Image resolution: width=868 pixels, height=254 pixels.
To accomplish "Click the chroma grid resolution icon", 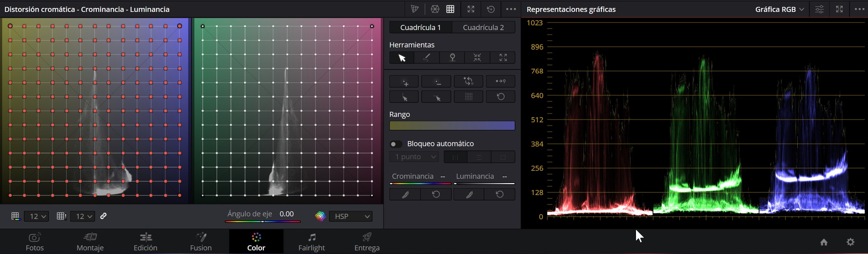I will point(15,216).
